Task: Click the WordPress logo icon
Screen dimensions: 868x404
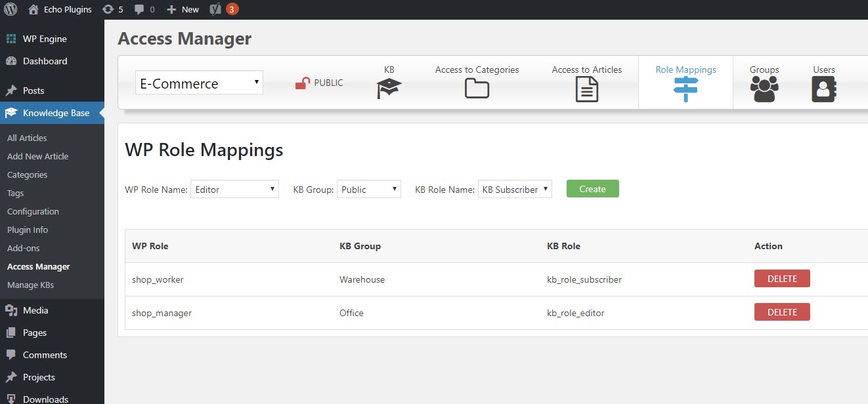Action: (x=11, y=9)
